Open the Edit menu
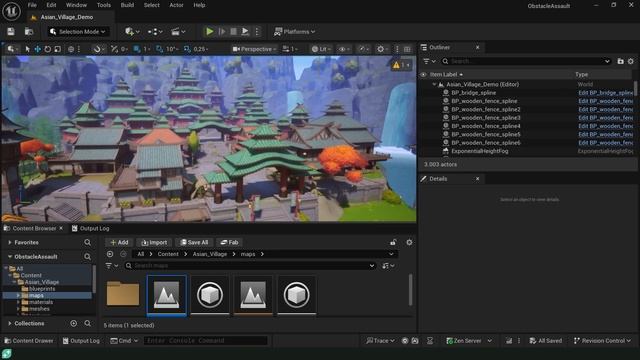This screenshot has width=640, height=360. point(51,5)
